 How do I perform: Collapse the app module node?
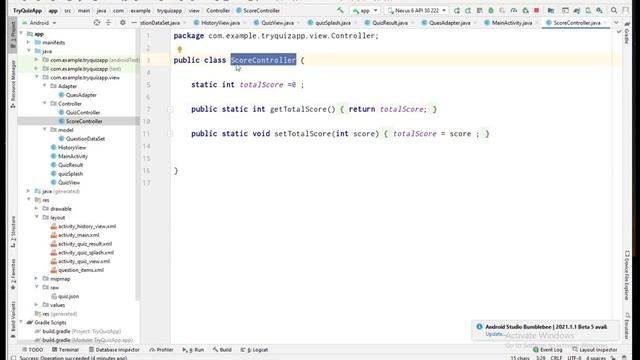pyautogui.click(x=21, y=34)
